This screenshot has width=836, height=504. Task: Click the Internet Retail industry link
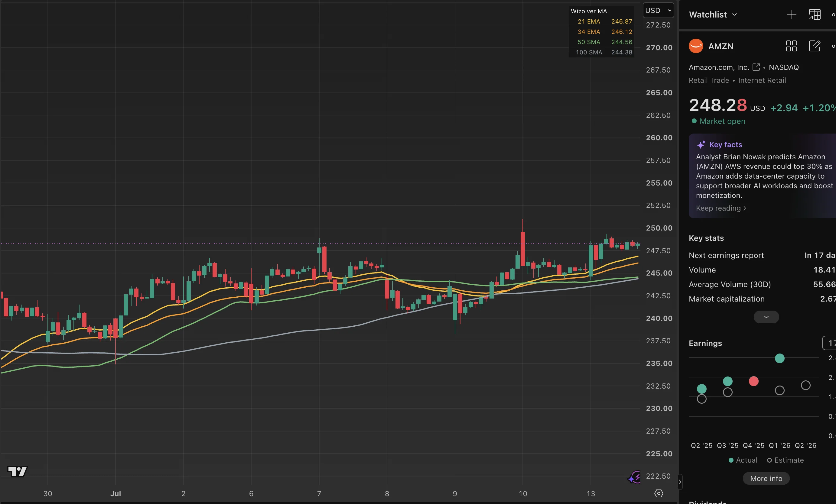pyautogui.click(x=762, y=80)
